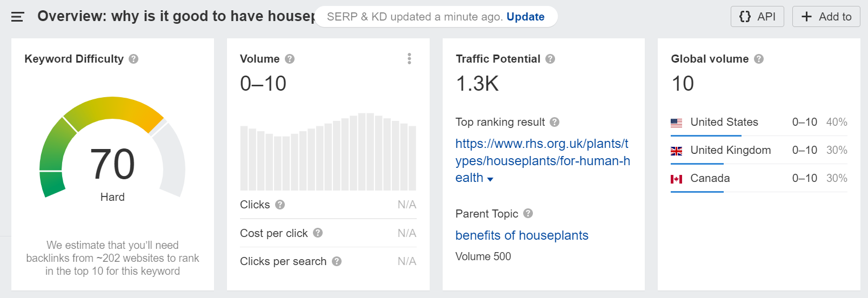Open rhs.org.uk top ranking result link
This screenshot has width=868, height=298.
pos(543,160)
